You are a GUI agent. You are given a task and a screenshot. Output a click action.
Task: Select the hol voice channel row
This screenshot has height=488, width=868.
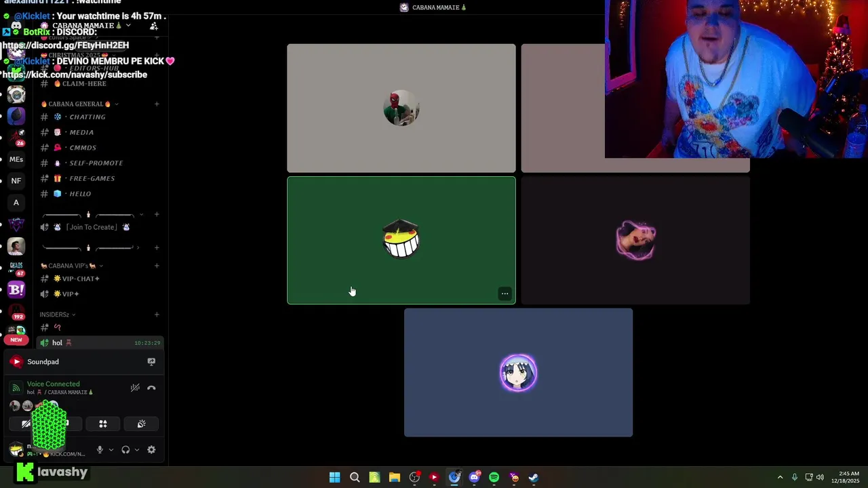pyautogui.click(x=100, y=343)
